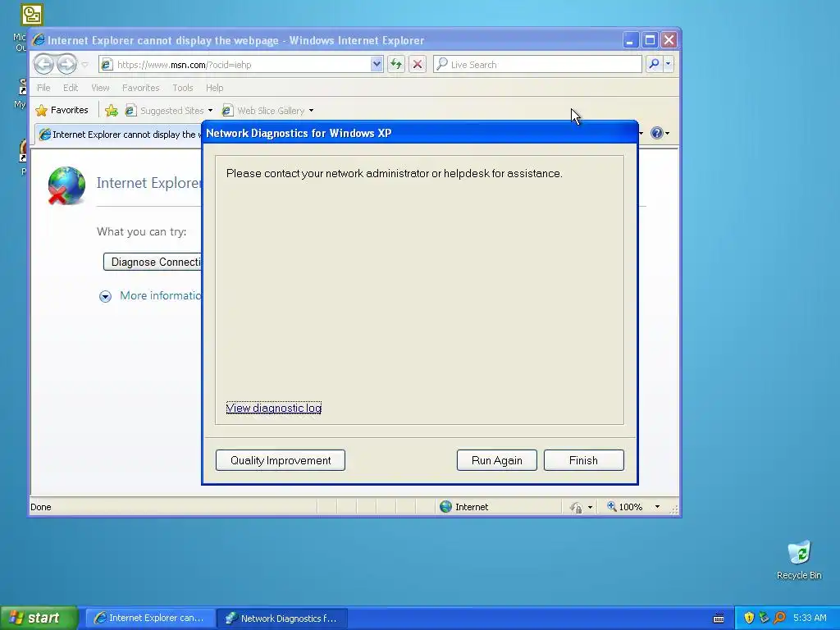Close the Internet Explorer window
The height and width of the screenshot is (630, 840).
pyautogui.click(x=669, y=40)
